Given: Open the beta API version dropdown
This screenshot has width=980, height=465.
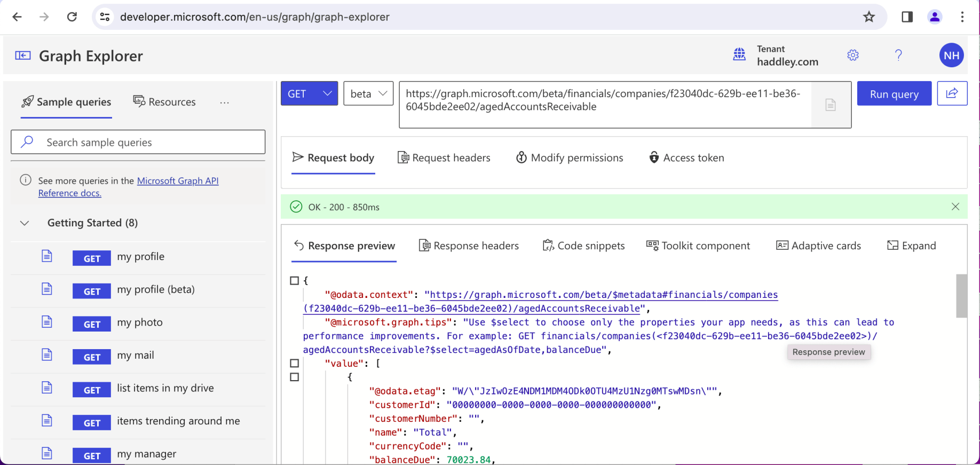Looking at the screenshot, I should tap(368, 93).
